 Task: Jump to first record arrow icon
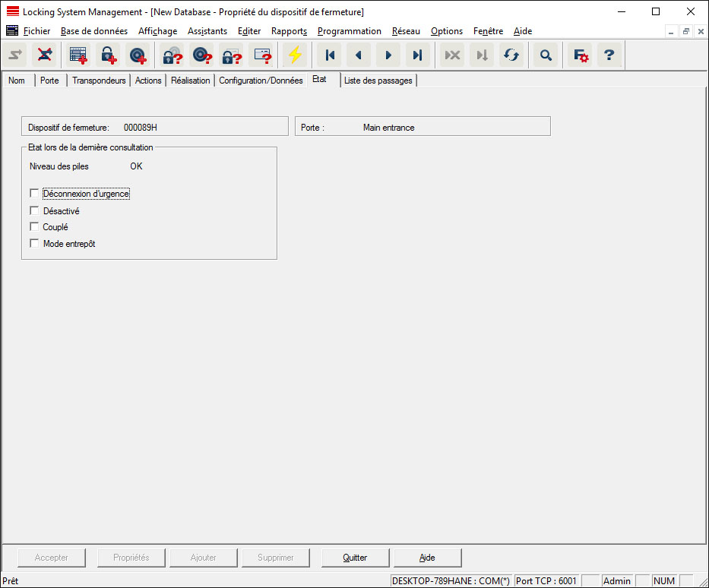(330, 55)
